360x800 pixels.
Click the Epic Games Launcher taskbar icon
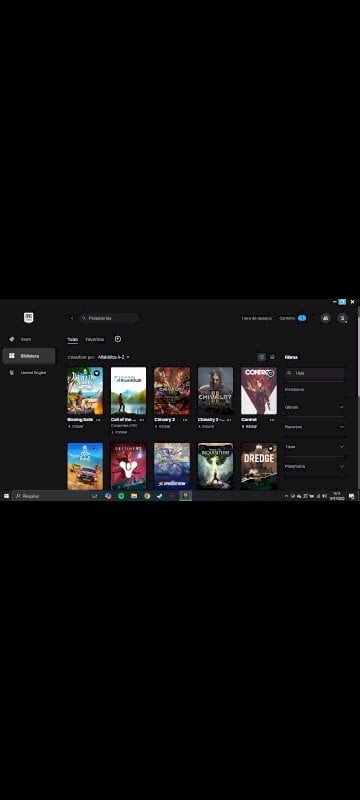[x=186, y=496]
